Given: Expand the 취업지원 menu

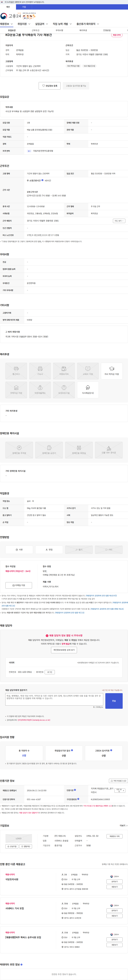Looking at the screenshot, I should coord(24,24).
